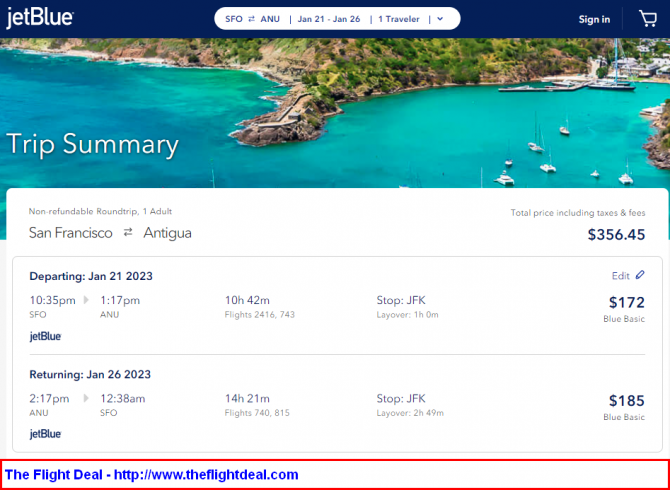Click the Sign in link
This screenshot has width=670, height=490.
594,19
